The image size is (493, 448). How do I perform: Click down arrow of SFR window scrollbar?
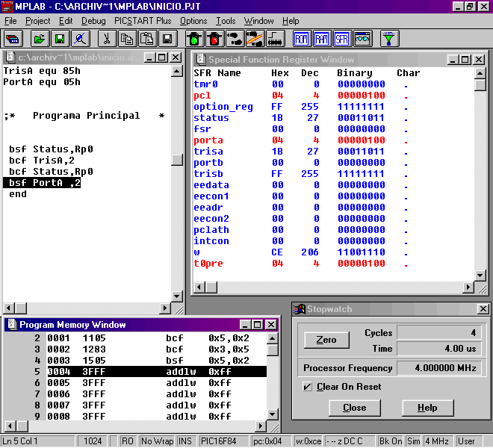tap(480, 288)
